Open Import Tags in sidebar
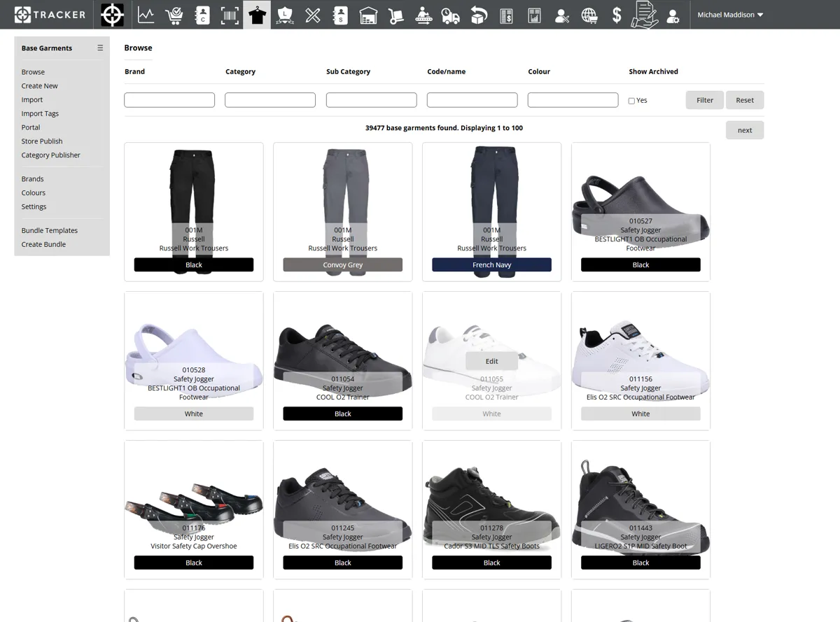The height and width of the screenshot is (622, 840). 40,113
